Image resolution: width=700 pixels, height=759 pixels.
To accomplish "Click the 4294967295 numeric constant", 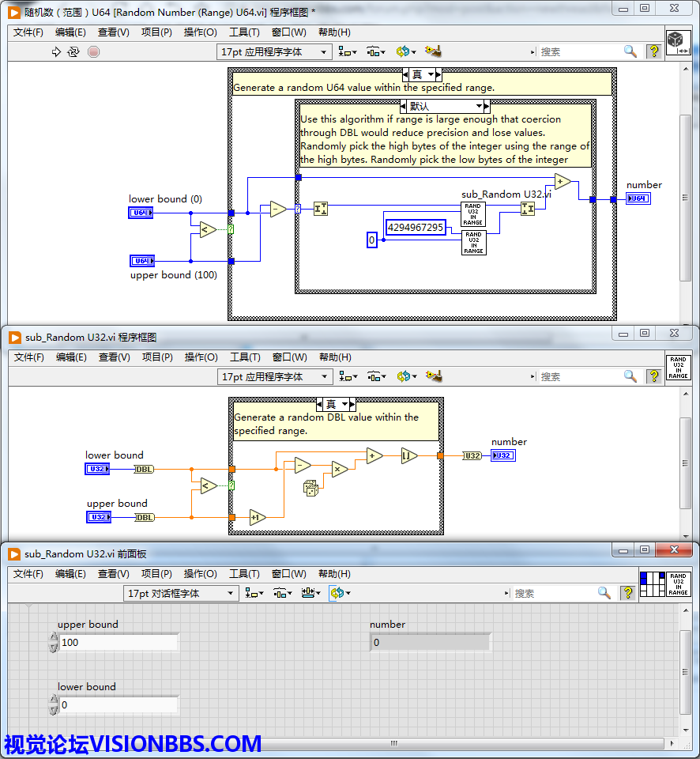I will (415, 228).
